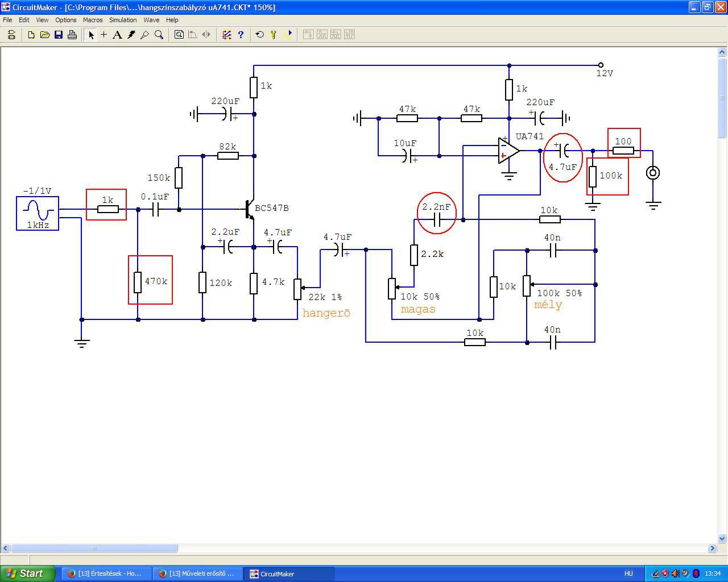728x582 pixels.
Task: Select the UA741 op-amp triangle symbol
Action: (509, 151)
